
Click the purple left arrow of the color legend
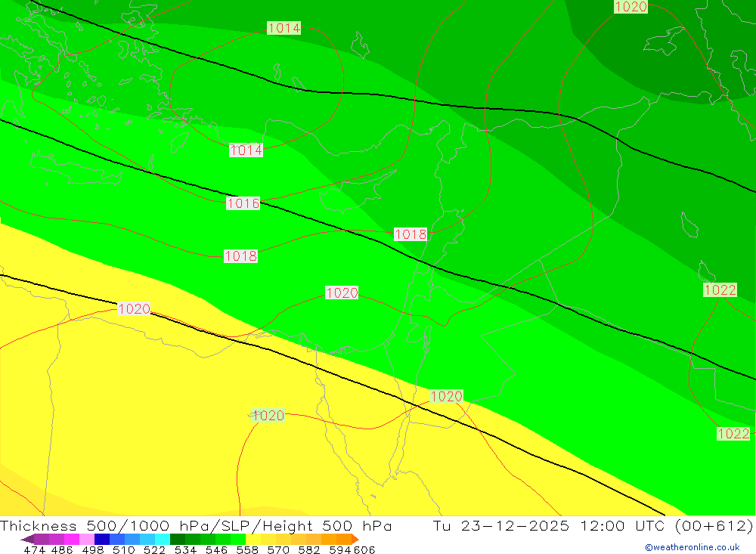26,540
